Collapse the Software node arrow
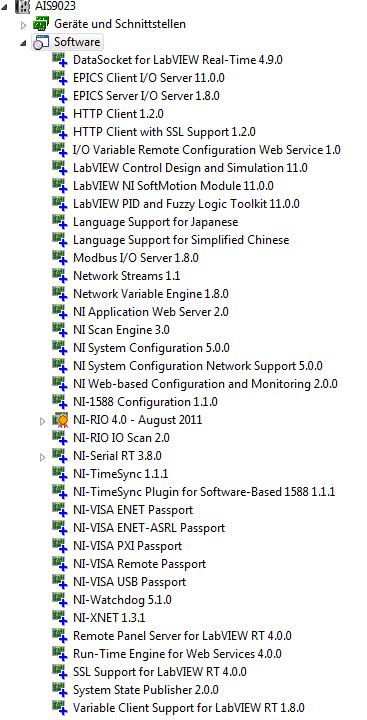367x720 pixels. click(x=23, y=43)
